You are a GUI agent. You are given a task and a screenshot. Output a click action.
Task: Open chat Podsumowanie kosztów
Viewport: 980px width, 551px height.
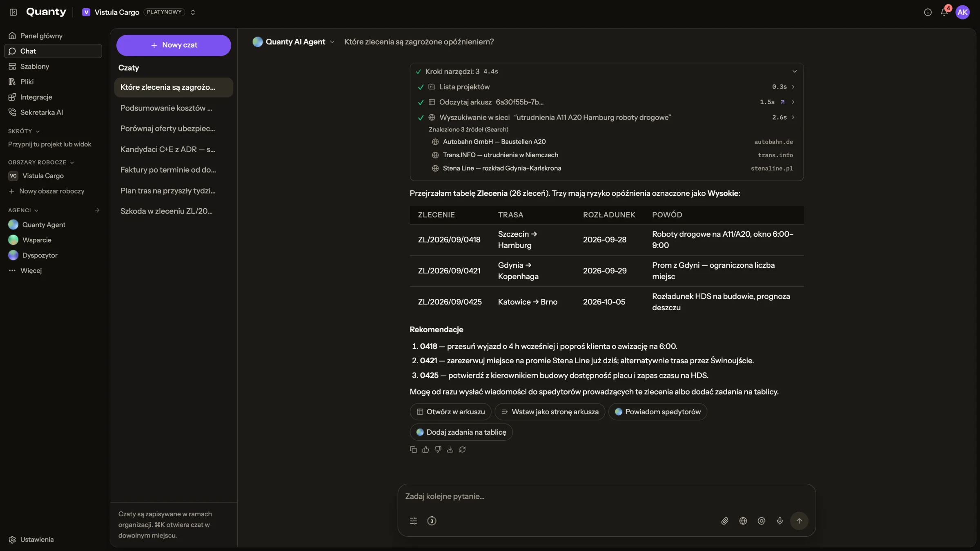(x=174, y=108)
